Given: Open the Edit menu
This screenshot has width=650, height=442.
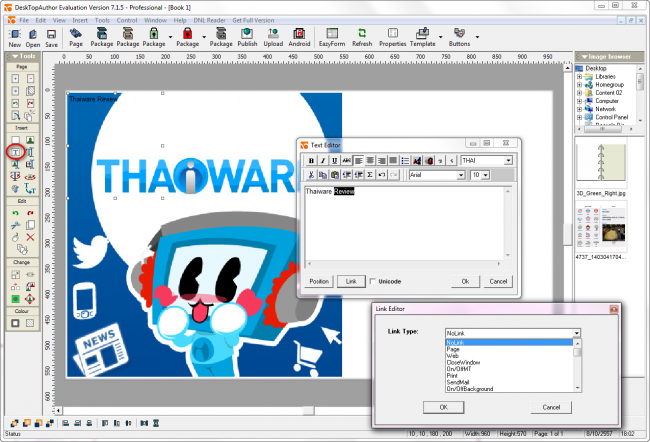Looking at the screenshot, I should tap(41, 20).
